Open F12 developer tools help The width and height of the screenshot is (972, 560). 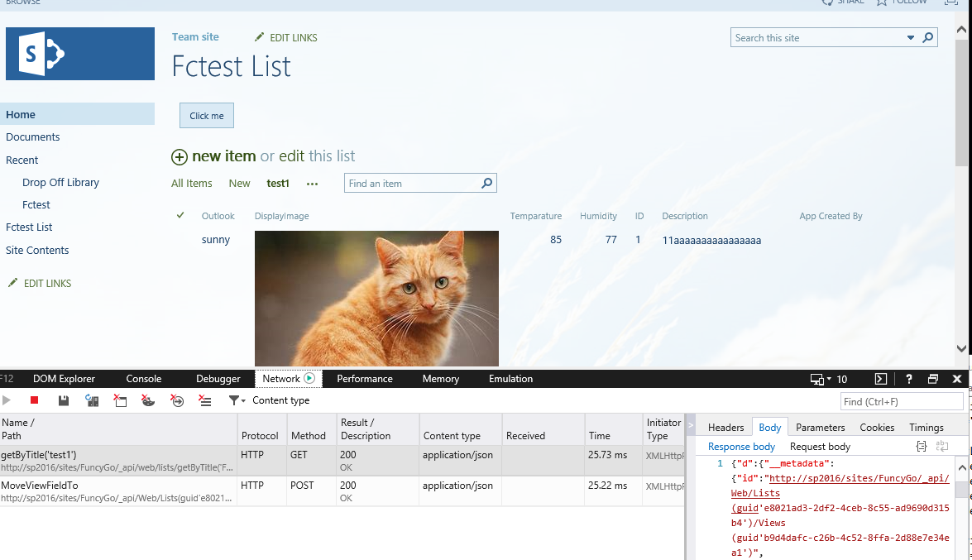(908, 379)
